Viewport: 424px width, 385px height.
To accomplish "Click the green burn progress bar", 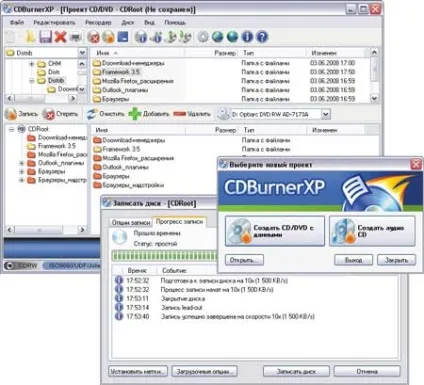I will pyautogui.click(x=164, y=256).
